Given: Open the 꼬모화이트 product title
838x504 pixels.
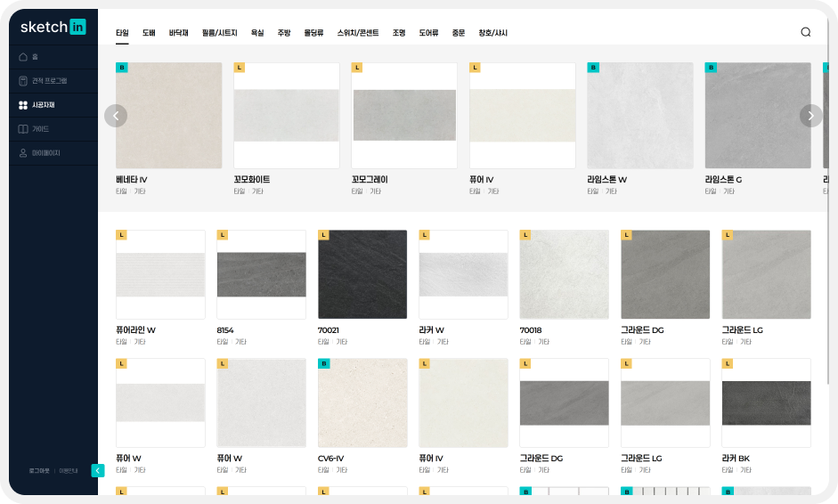Looking at the screenshot, I should (252, 180).
